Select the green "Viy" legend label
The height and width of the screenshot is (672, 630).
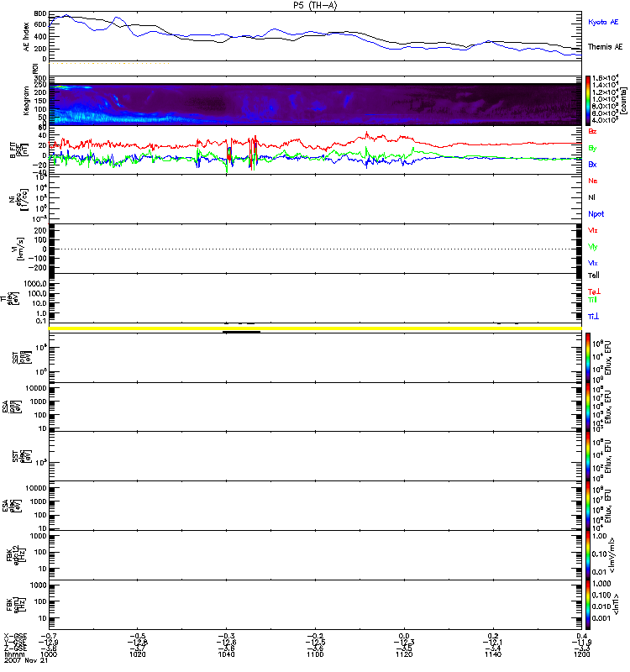coord(593,247)
